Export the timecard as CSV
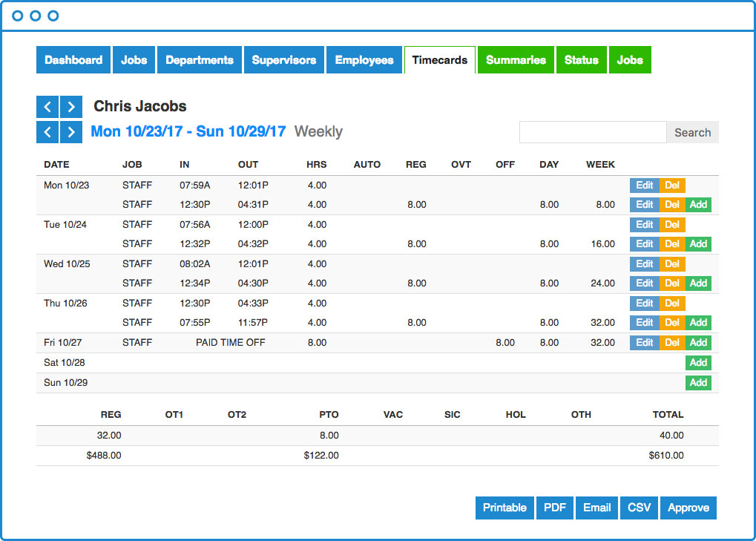Image resolution: width=756 pixels, height=541 pixels. pos(639,508)
